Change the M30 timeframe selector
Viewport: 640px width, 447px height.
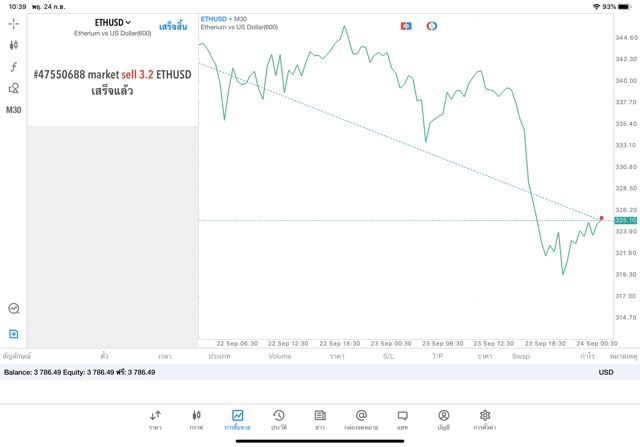point(13,110)
